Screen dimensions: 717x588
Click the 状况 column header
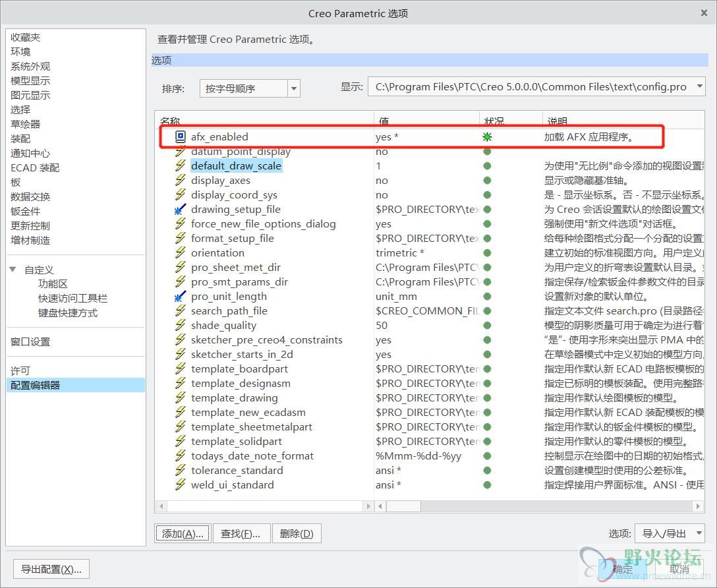coord(494,121)
